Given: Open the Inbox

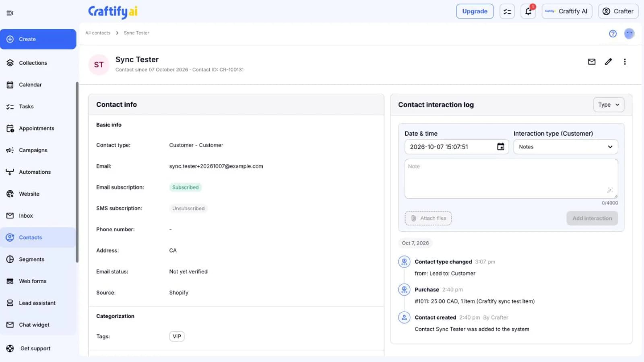Looking at the screenshot, I should tap(38, 216).
